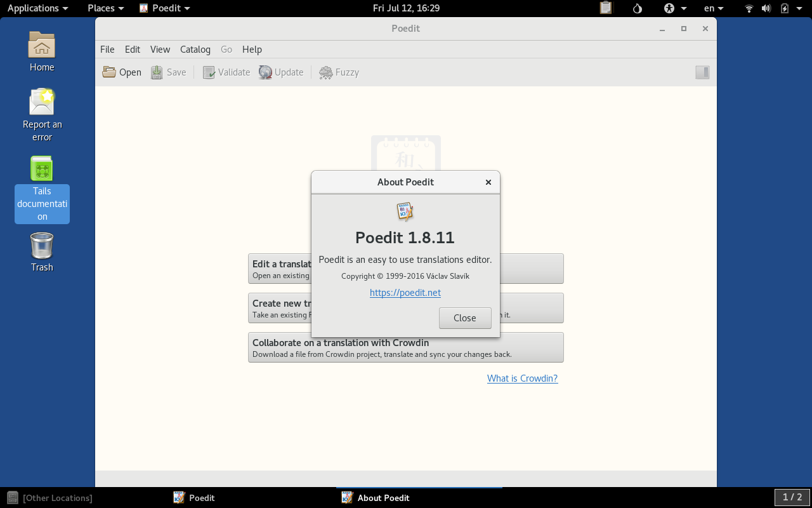Click 'Poedit is an easy to use translations editor.'

405,260
